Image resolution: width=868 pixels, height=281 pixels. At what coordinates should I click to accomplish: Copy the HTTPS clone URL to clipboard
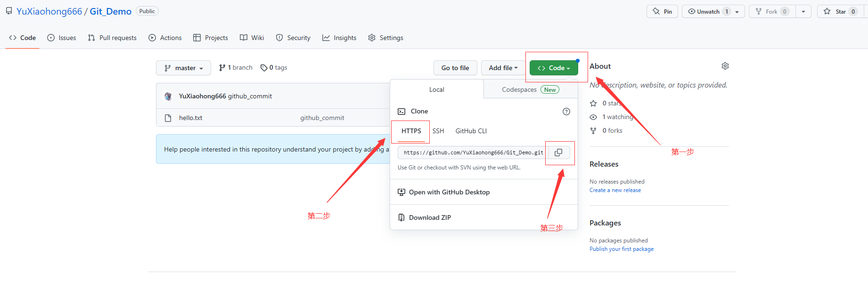click(559, 153)
